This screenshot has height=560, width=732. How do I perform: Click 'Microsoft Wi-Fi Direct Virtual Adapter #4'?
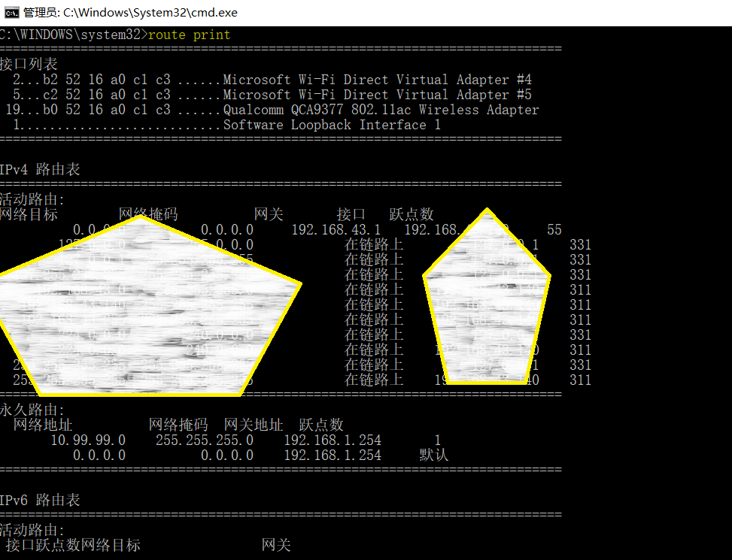(x=377, y=80)
